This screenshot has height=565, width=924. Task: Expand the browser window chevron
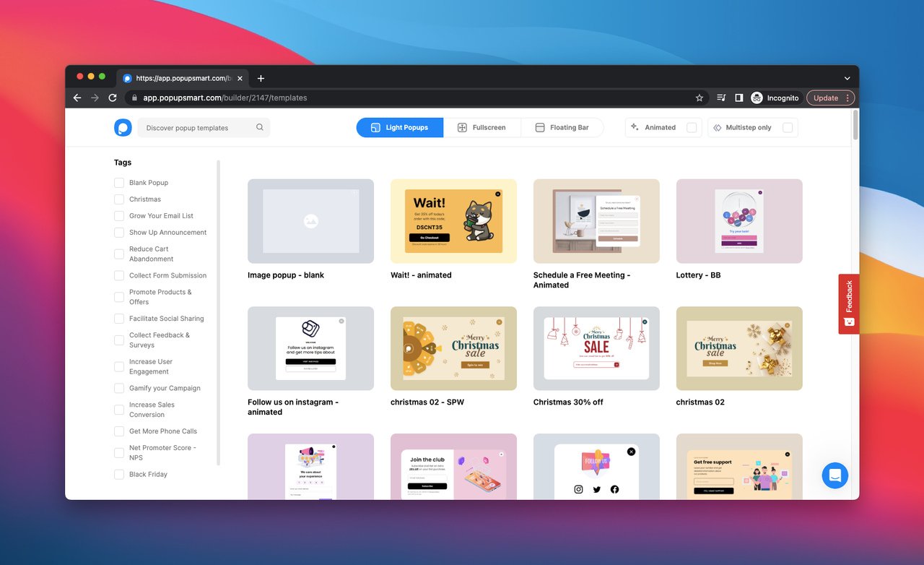tap(846, 77)
